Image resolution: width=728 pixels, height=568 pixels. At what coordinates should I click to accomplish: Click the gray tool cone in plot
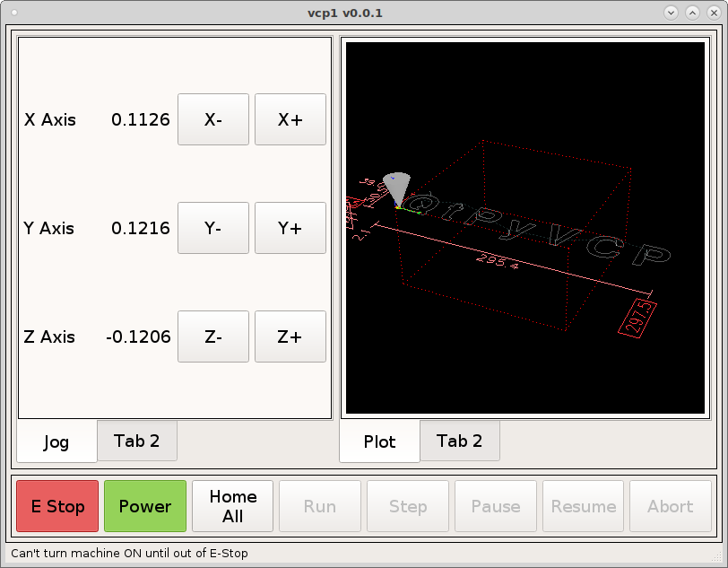pyautogui.click(x=397, y=187)
